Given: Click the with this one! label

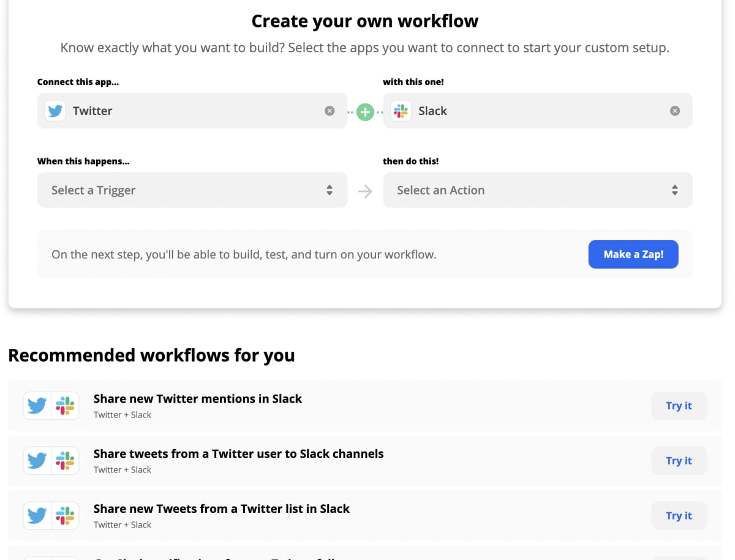Looking at the screenshot, I should click(x=413, y=82).
